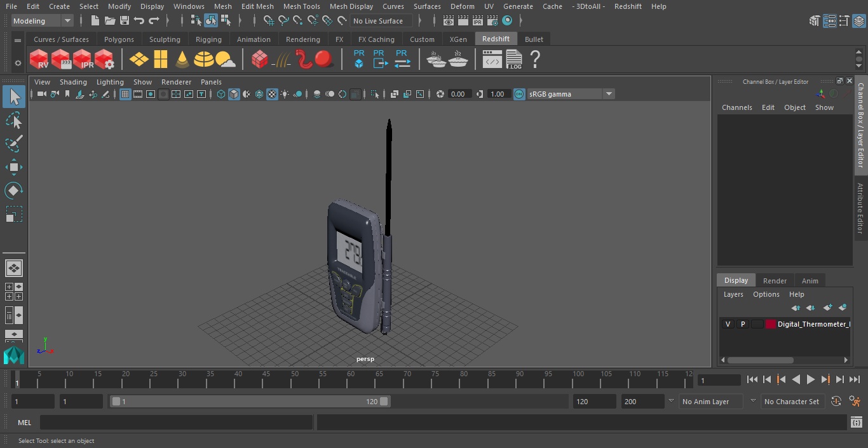Toggle view color management icon
The width and height of the screenshot is (868, 448).
point(519,94)
